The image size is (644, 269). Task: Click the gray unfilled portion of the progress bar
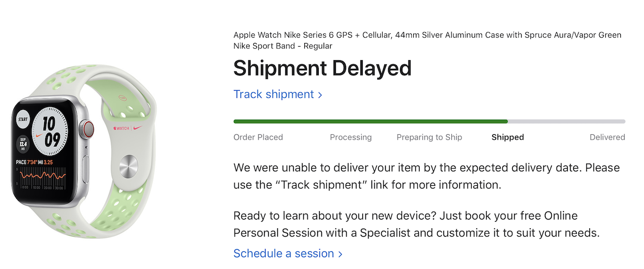pyautogui.click(x=566, y=121)
